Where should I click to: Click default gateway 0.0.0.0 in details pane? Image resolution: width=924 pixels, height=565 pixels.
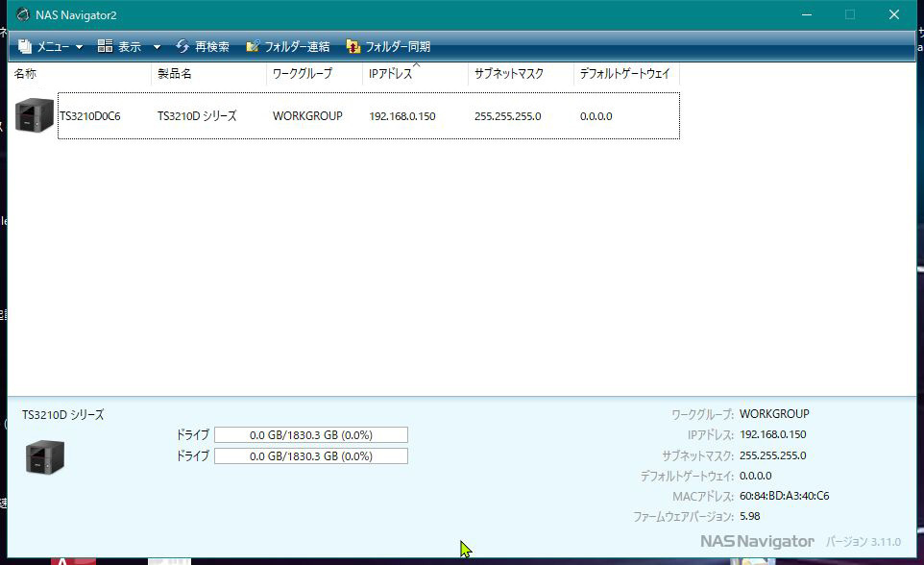click(x=756, y=476)
